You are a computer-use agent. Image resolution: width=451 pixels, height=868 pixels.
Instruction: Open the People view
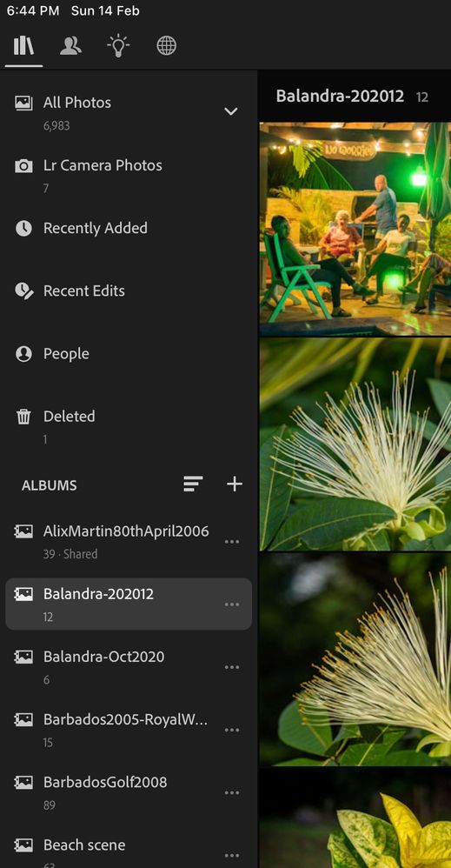click(129, 353)
